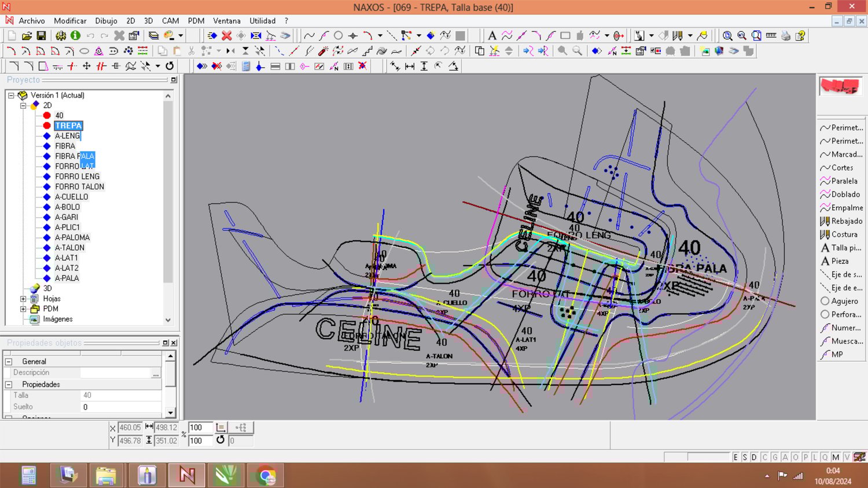The height and width of the screenshot is (488, 868).
Task: Click the project tree vertical scrollbar
Action: (x=168, y=207)
